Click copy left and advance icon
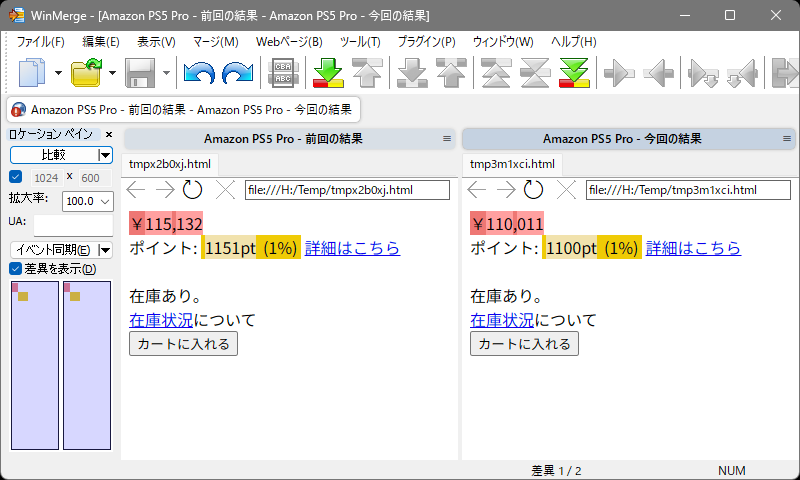Image resolution: width=800 pixels, height=480 pixels. pos(742,73)
